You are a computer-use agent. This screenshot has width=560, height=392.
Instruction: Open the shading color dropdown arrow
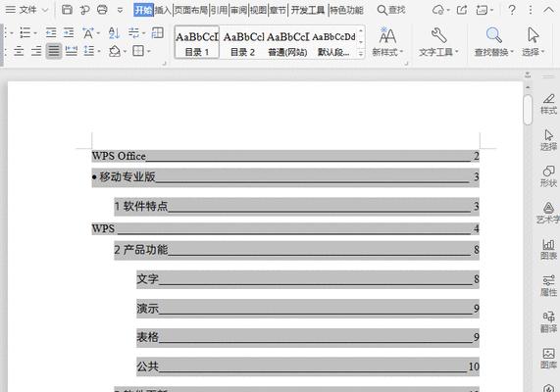[x=125, y=51]
